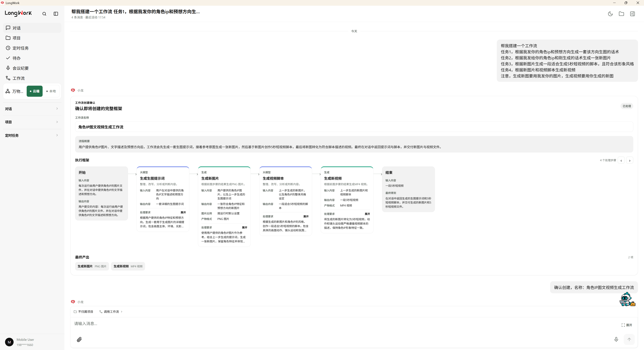Click the 不归属项目 selector
This screenshot has width=644, height=350.
[x=83, y=311]
